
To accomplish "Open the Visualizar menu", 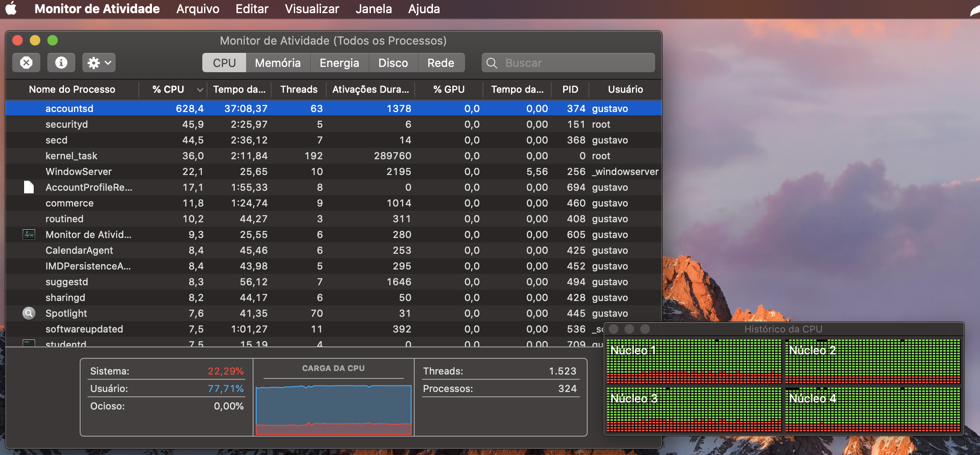I will pyautogui.click(x=312, y=9).
